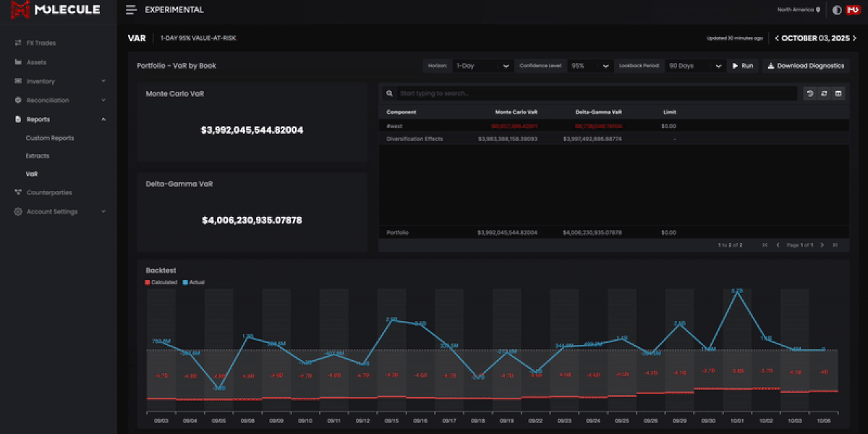
Task: Toggle the dark/light theme contrast icon
Action: (x=837, y=10)
